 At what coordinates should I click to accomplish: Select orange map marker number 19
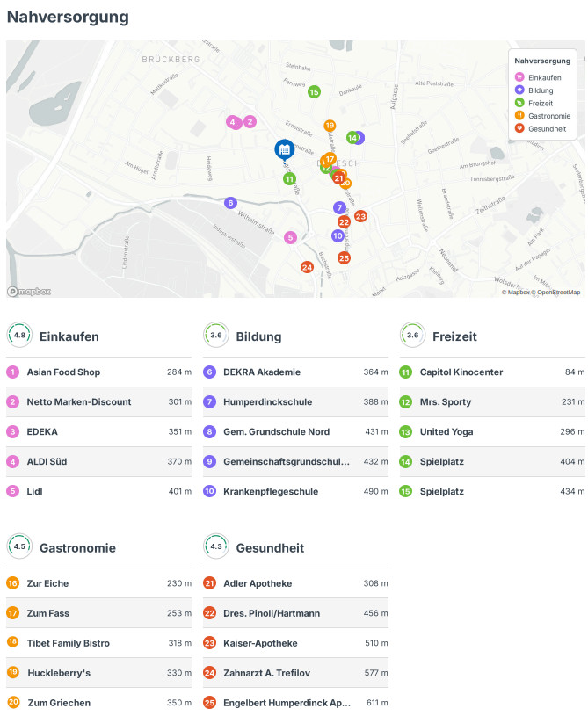tap(330, 125)
